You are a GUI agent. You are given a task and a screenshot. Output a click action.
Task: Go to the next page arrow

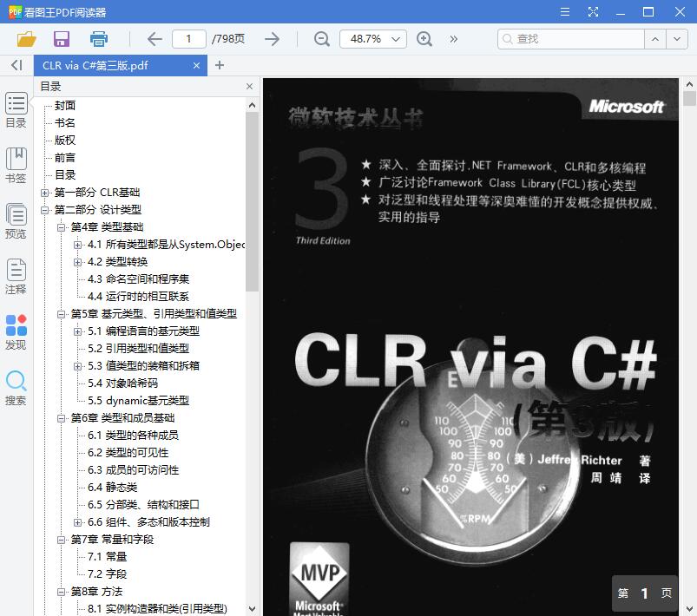(272, 39)
